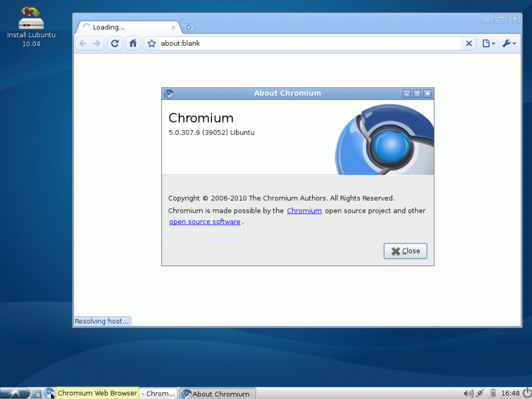Close the Chromium browser window

point(515,19)
